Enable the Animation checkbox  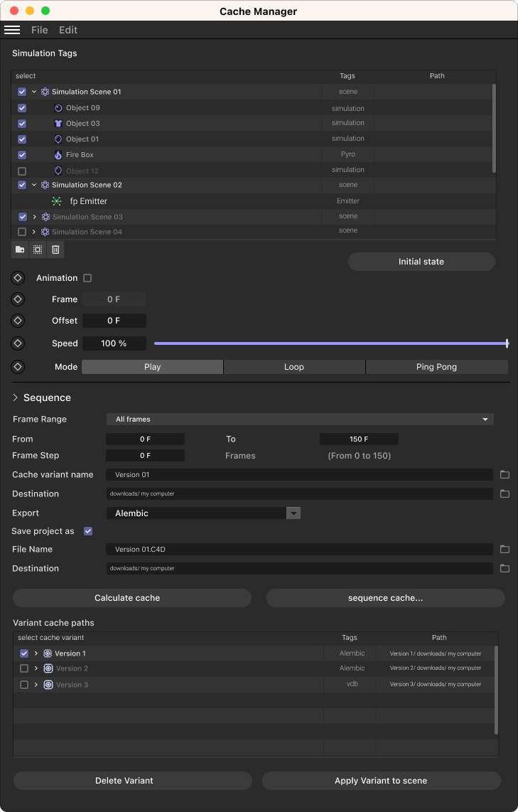click(x=87, y=278)
